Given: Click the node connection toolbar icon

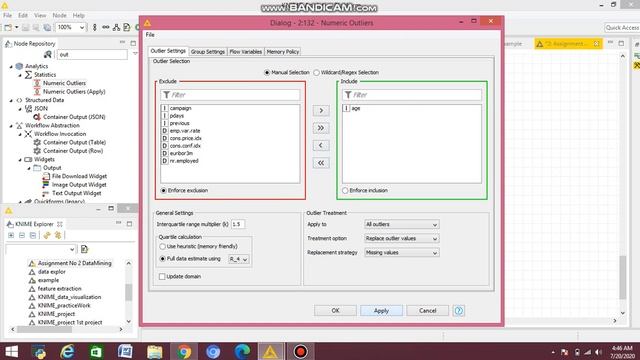Looking at the screenshot, I should [106, 27].
